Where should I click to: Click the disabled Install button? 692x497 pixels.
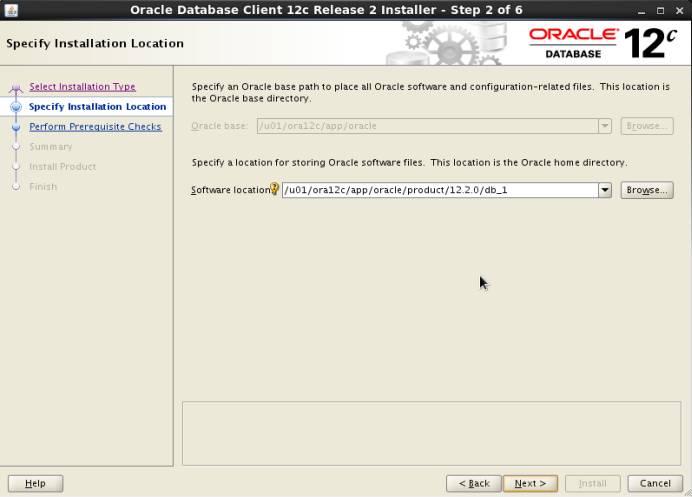[x=593, y=483]
